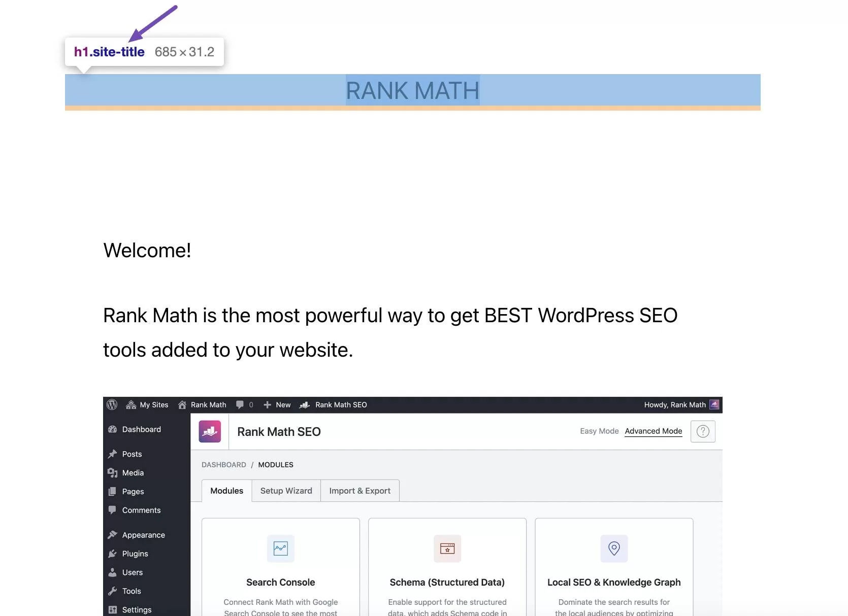Click the Search Console chart icon
Viewport: 848px width, 616px height.
click(x=281, y=549)
